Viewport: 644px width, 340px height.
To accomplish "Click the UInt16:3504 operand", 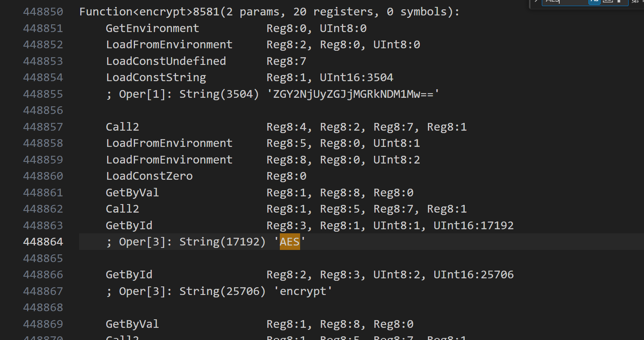I will click(356, 77).
